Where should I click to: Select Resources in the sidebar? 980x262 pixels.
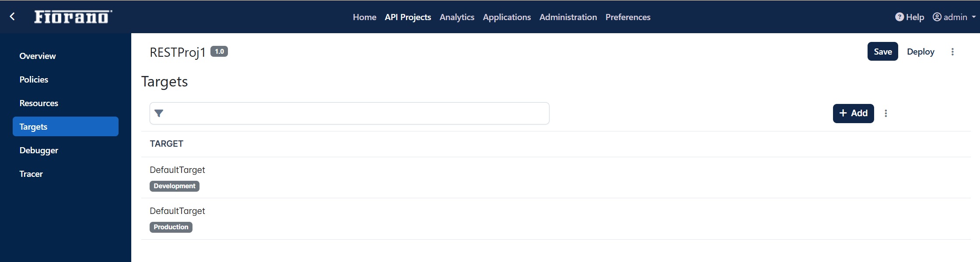pos(66,103)
